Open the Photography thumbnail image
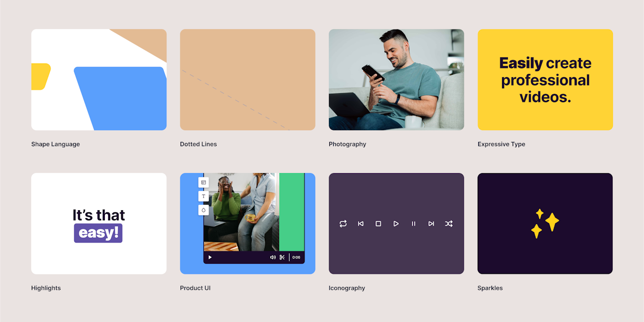 [x=396, y=79]
